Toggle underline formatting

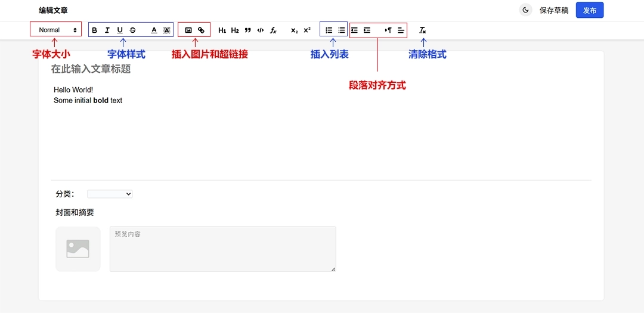[x=120, y=30]
